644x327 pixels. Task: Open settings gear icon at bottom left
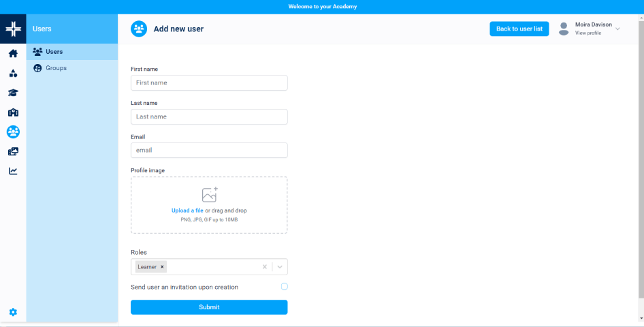[13, 312]
